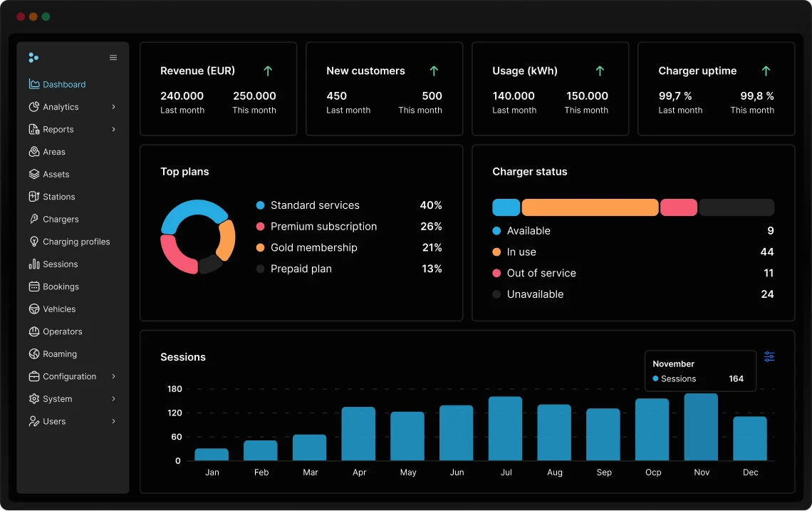Click the Dashboard chart icon
This screenshot has width=812, height=511.
tap(34, 84)
